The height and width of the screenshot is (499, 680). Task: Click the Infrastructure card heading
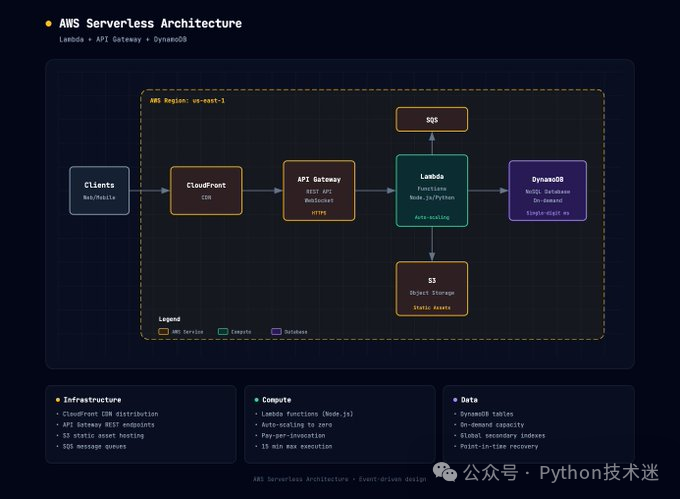[92, 400]
